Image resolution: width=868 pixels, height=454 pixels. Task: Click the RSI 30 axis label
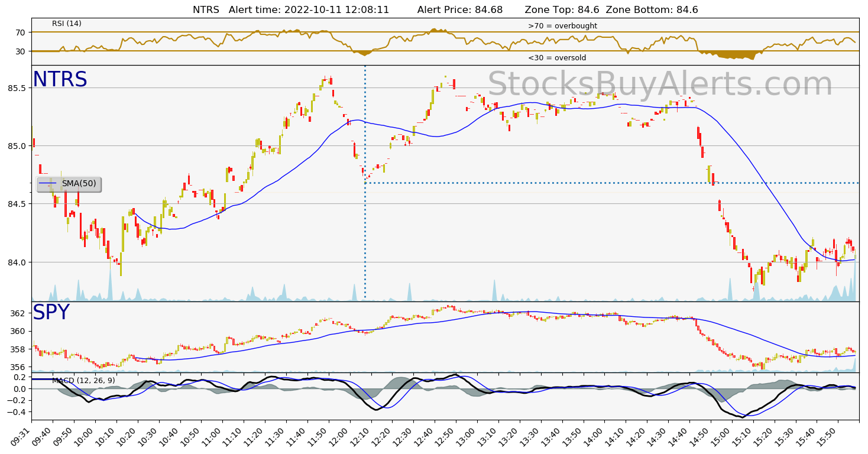click(x=21, y=51)
